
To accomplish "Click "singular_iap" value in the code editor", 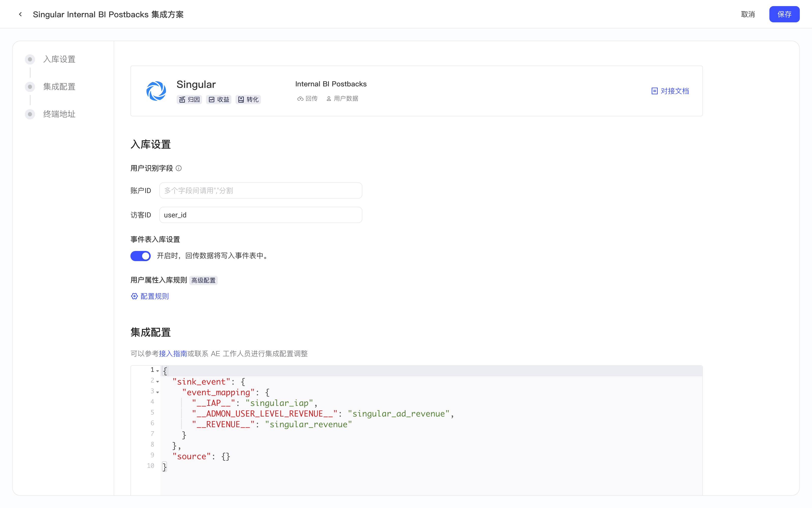I will point(279,403).
